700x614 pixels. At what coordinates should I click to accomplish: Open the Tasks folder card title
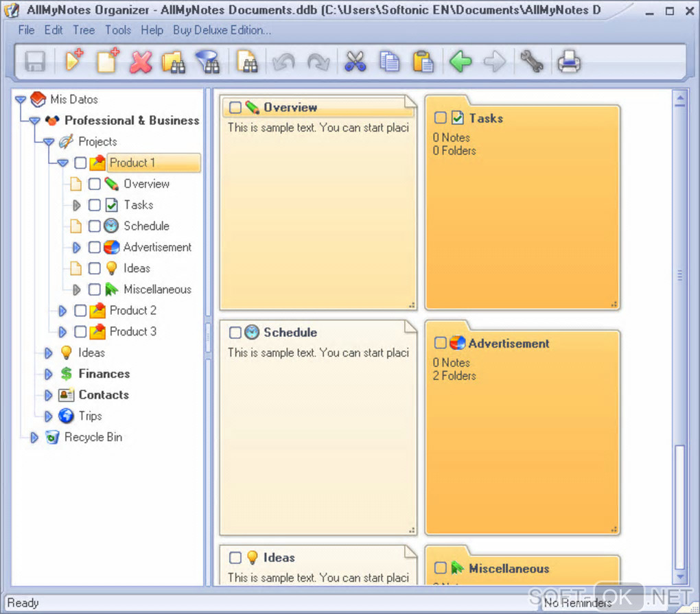(486, 118)
